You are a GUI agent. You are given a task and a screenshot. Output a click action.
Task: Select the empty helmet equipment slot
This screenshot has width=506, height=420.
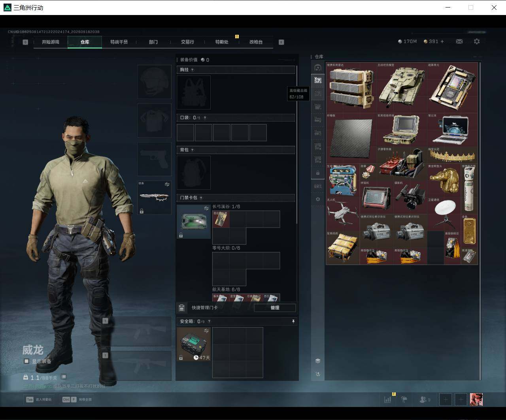[x=154, y=82]
